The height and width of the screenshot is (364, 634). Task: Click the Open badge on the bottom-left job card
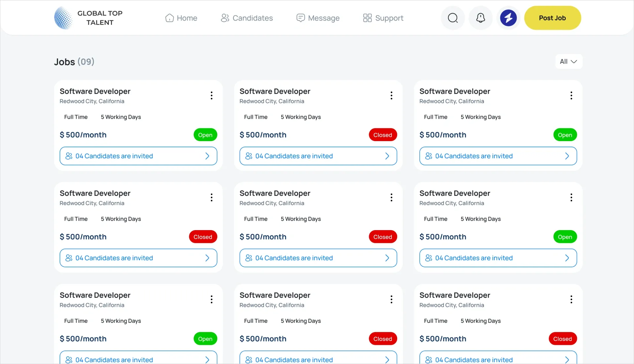click(x=205, y=338)
